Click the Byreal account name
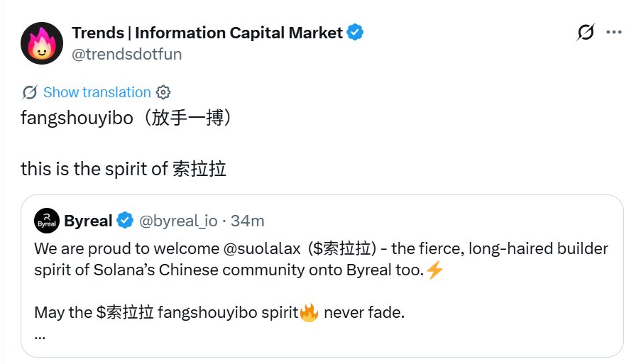The width and height of the screenshot is (641, 364). (x=88, y=221)
